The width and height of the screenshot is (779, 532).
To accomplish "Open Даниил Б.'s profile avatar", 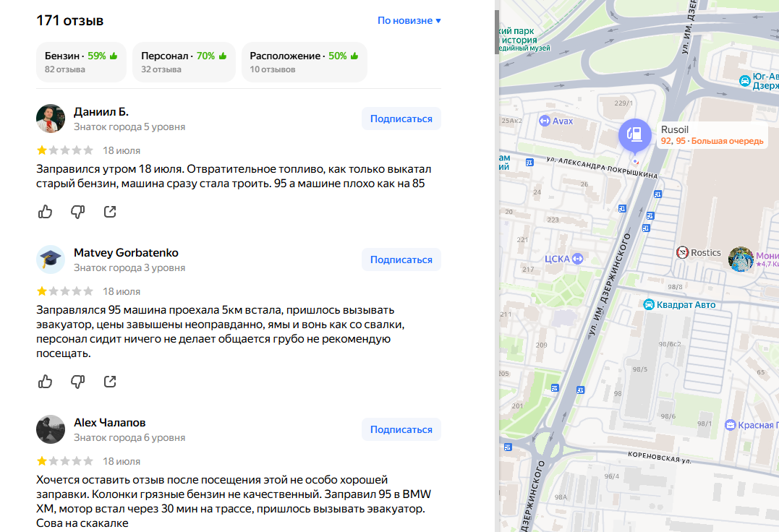I will coord(51,119).
